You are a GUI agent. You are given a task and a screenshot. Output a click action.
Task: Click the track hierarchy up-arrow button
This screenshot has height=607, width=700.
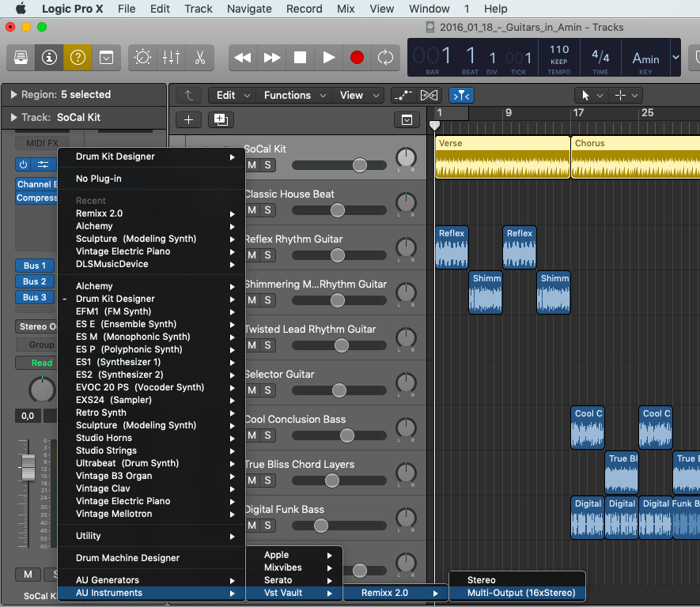pos(189,96)
